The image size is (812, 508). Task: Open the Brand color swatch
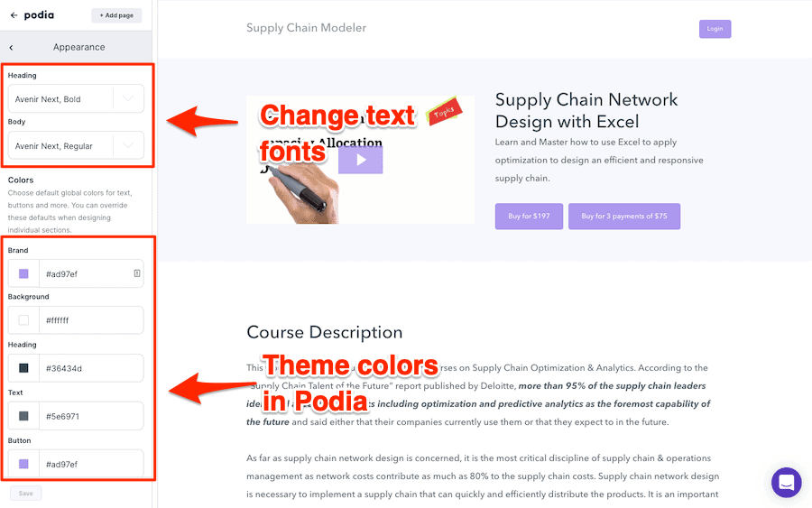23,273
